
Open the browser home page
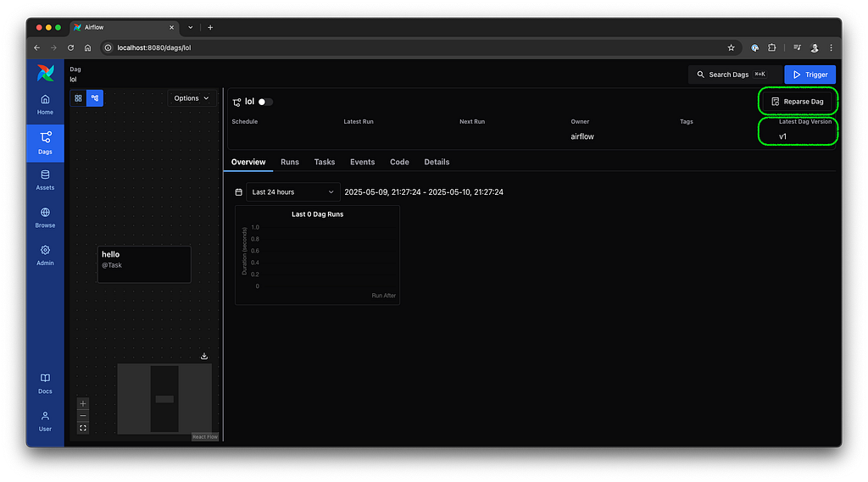point(87,48)
